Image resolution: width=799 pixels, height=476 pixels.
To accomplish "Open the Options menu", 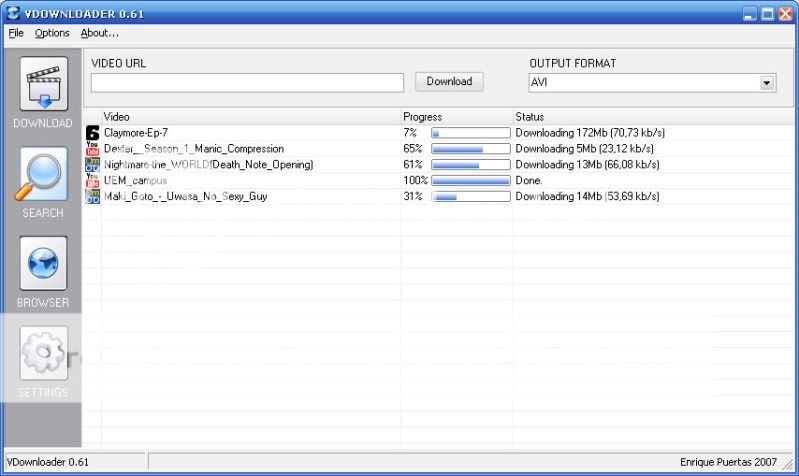I will pos(52,33).
